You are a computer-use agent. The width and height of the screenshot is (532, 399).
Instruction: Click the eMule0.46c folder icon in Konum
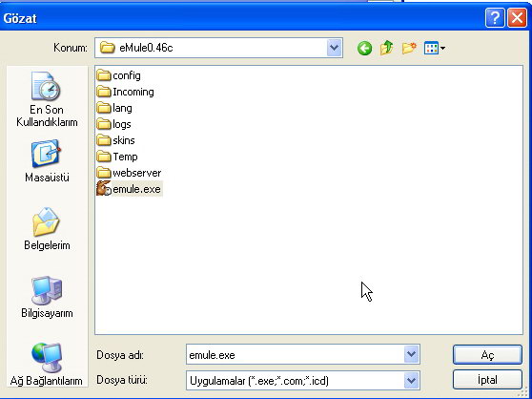pos(107,48)
